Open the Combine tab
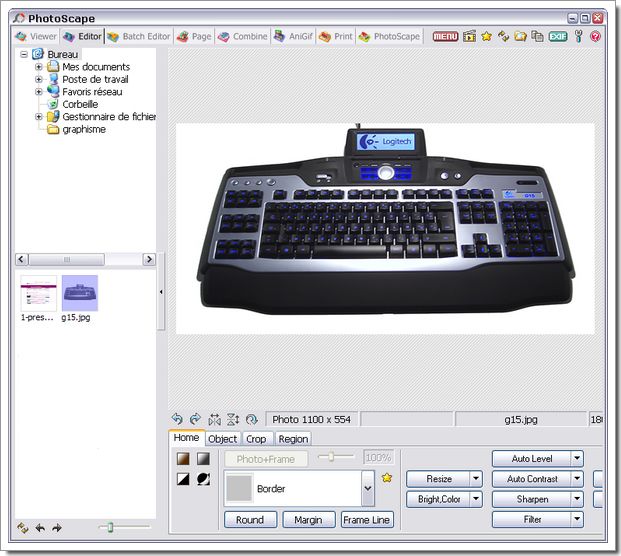Image resolution: width=621 pixels, height=556 pixels. click(243, 36)
